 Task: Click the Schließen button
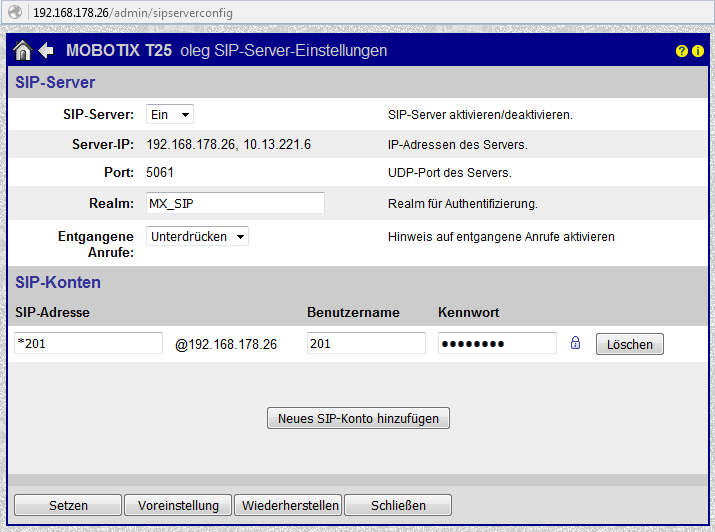(x=398, y=505)
